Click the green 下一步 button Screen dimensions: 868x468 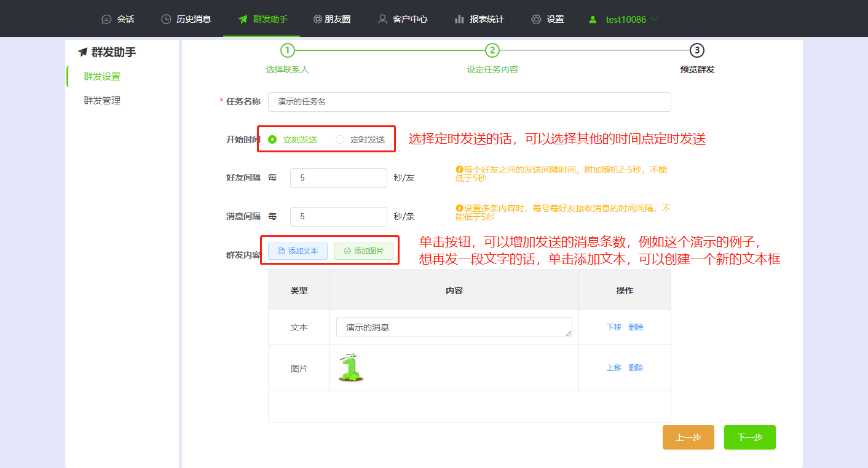tap(750, 437)
